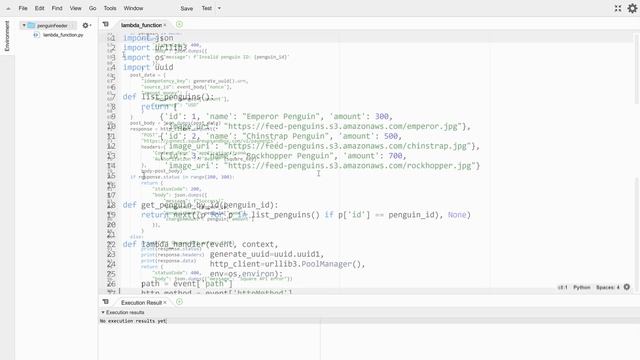This screenshot has width=640, height=360.
Task: Open the File menu
Action: pyautogui.click(x=23, y=8)
